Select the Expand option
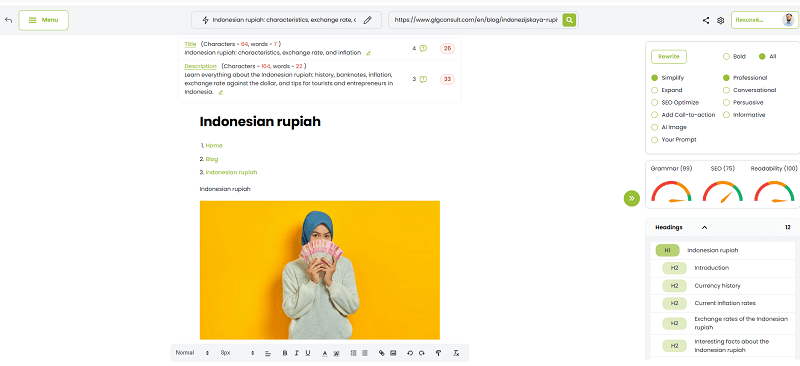Screen dimensions: 800x366 [x=655, y=90]
